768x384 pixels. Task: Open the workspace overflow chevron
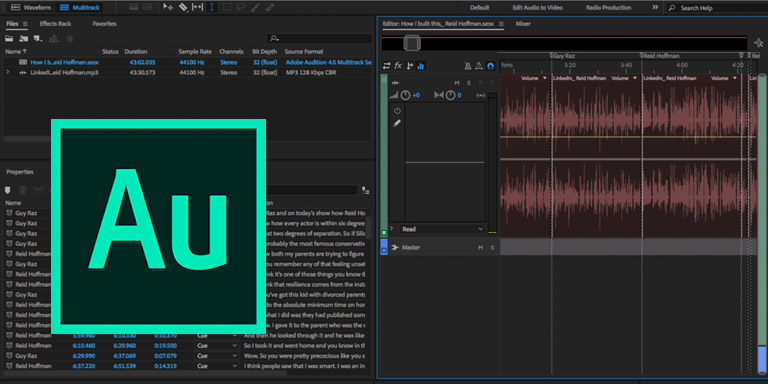point(655,7)
